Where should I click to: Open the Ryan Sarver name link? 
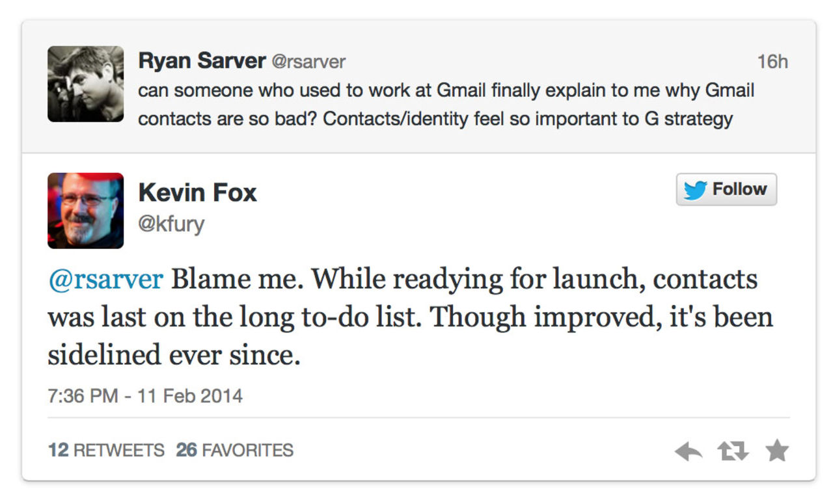pyautogui.click(x=202, y=61)
